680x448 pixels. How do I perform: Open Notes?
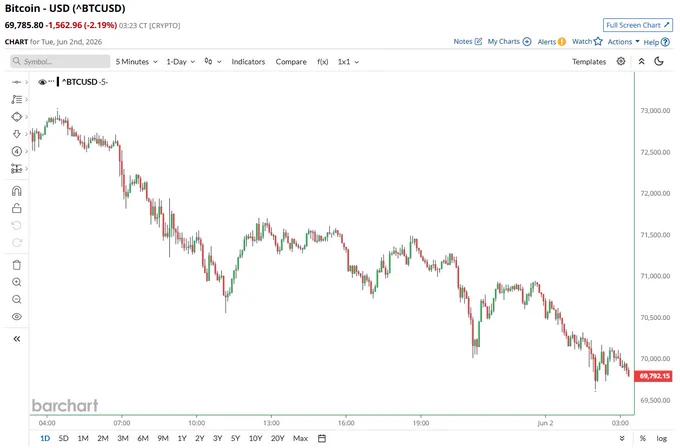click(468, 41)
